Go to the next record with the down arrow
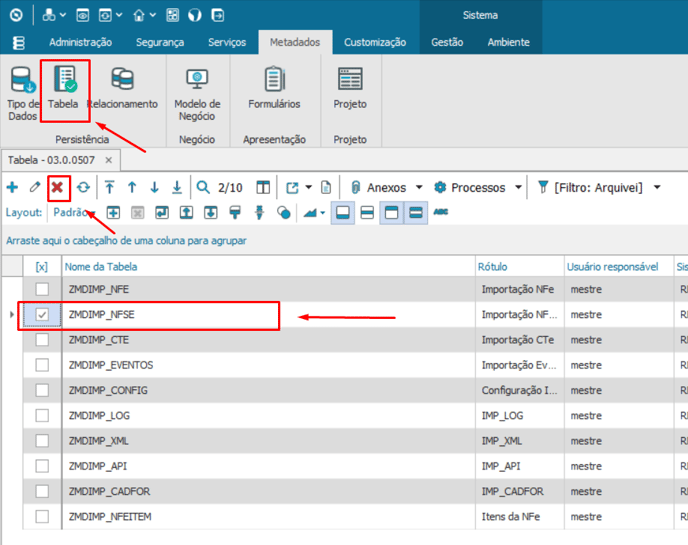Screen dimensions: 688x545 pos(154,188)
